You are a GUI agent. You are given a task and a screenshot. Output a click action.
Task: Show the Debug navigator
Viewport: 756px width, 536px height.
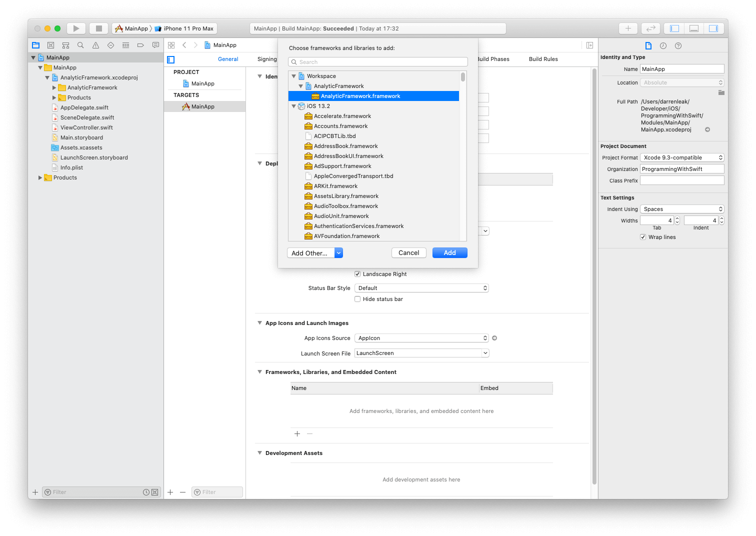coord(125,45)
